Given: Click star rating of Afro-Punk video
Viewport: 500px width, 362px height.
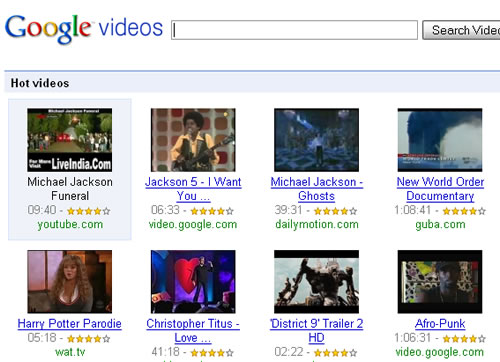Looking at the screenshot, I should tap(464, 339).
